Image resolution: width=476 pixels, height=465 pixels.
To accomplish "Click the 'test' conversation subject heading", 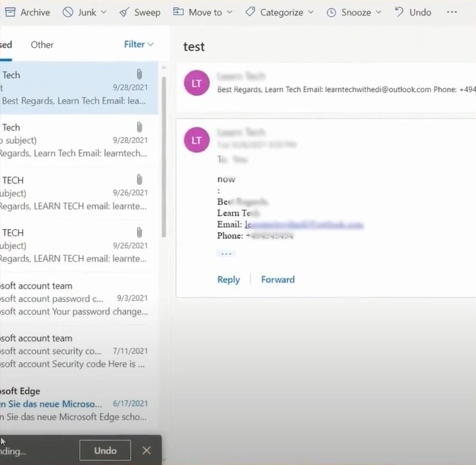I will (x=194, y=46).
